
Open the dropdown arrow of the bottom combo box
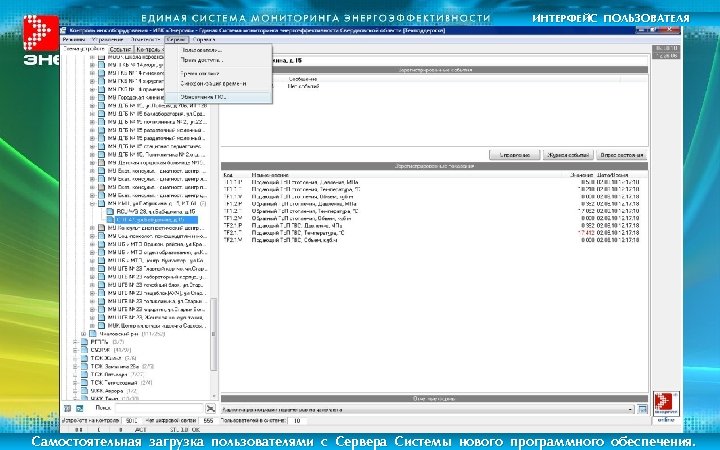click(x=631, y=409)
